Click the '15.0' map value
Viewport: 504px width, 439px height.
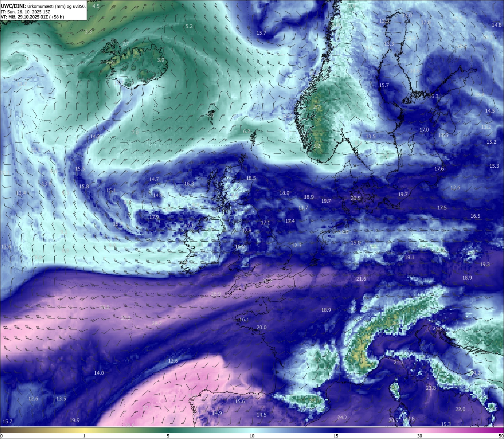pyautogui.click(x=356, y=243)
